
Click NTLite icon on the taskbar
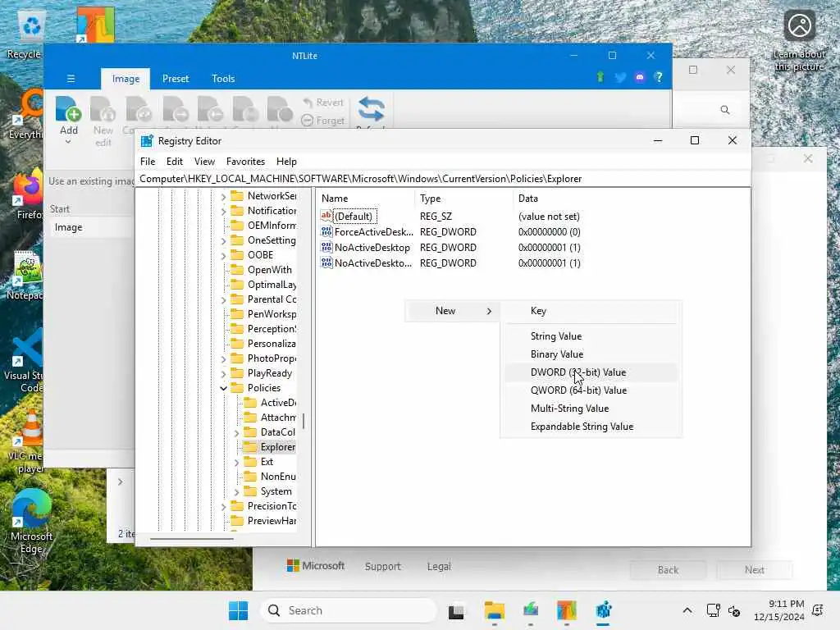coord(566,610)
